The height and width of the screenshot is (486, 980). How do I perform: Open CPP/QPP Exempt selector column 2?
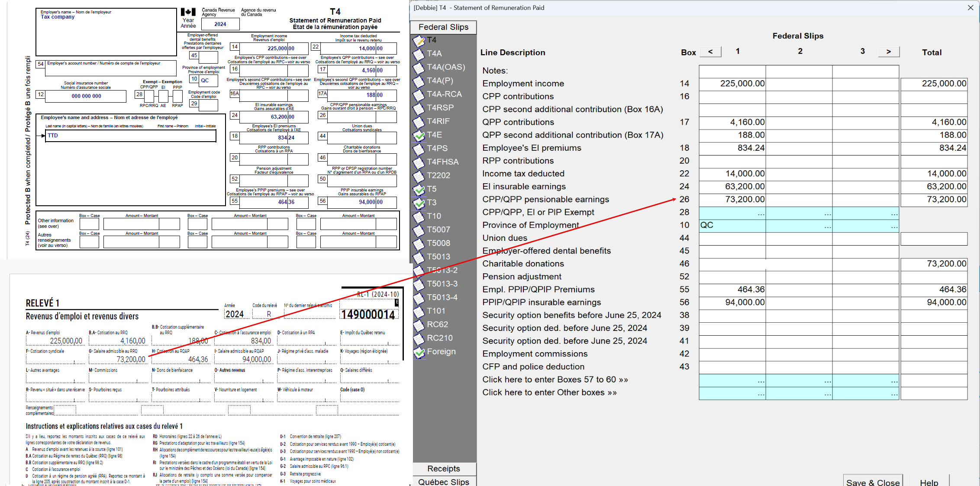799,213
